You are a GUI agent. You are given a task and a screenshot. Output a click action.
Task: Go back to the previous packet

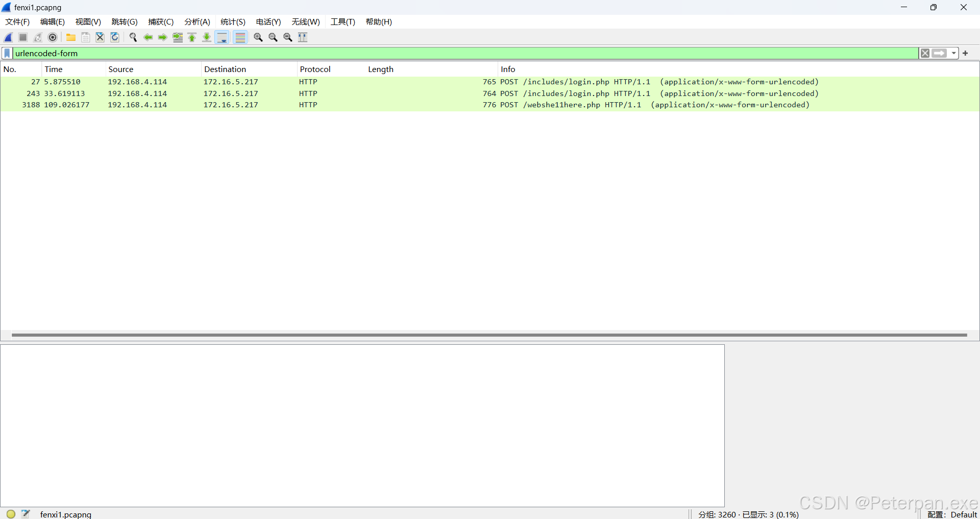(148, 37)
